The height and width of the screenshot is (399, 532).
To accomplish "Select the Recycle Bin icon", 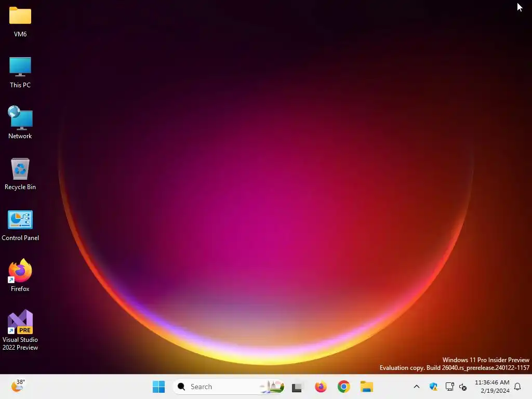I will pyautogui.click(x=20, y=174).
